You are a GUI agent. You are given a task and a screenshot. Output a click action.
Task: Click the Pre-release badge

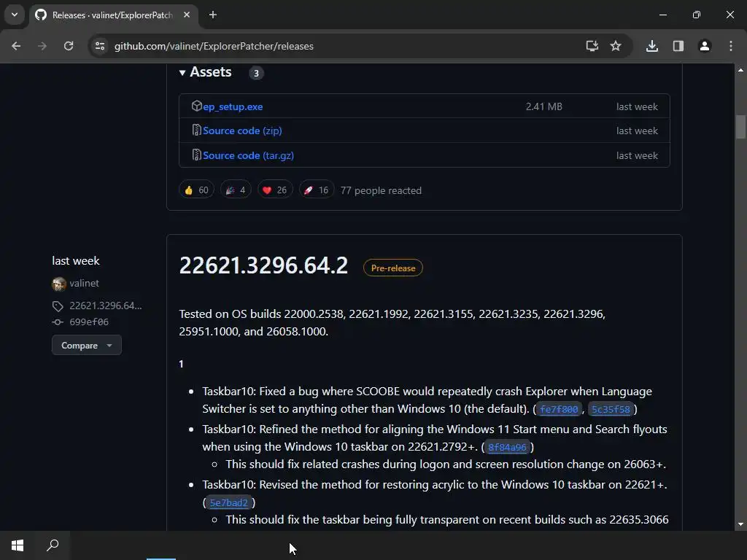tap(393, 268)
